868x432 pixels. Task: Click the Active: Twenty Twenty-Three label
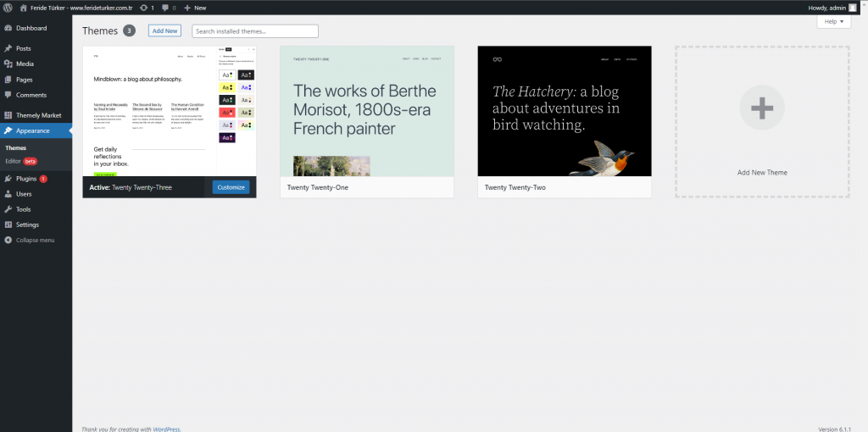131,187
